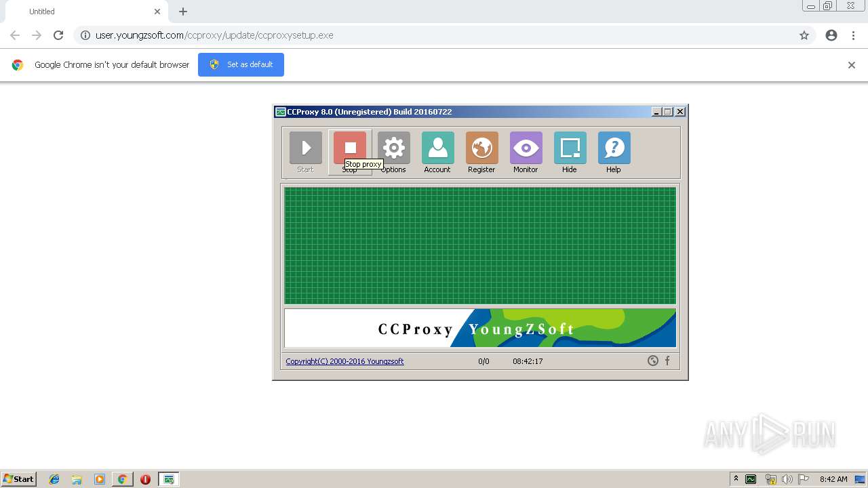Viewport: 868px width, 488px height.
Task: View site information icon in address bar
Action: 85,35
